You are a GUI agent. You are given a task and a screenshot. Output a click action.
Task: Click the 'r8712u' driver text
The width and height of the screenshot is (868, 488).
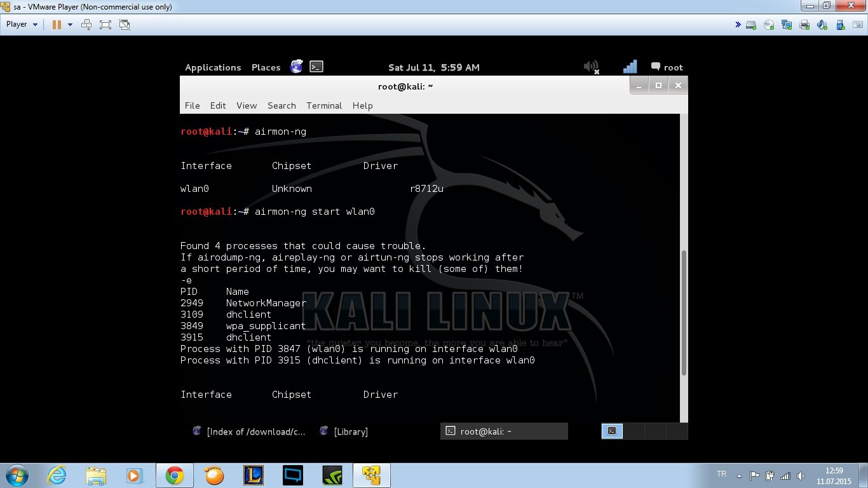pos(426,189)
